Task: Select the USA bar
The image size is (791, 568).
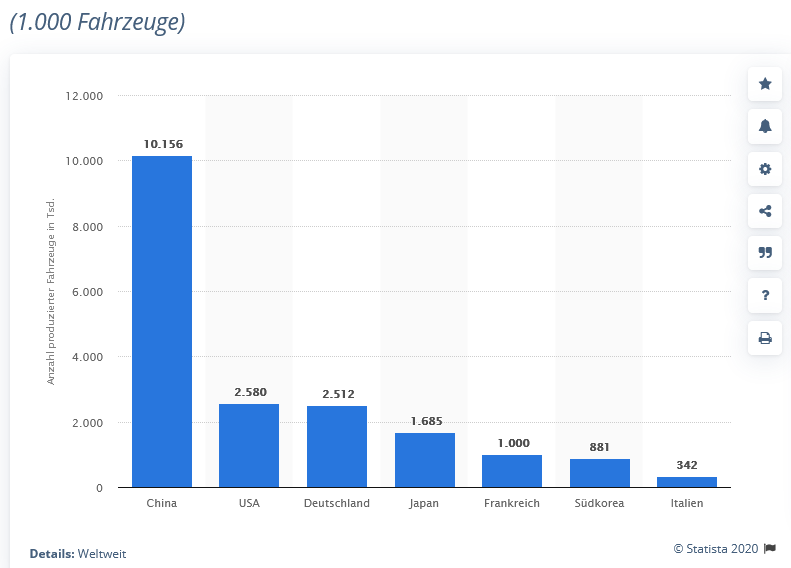Action: pos(249,445)
